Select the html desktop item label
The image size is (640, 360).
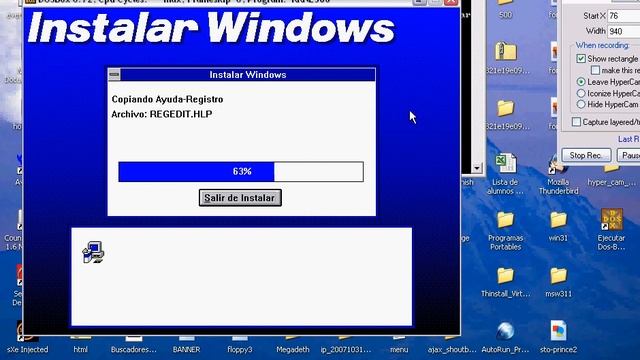[80, 349]
